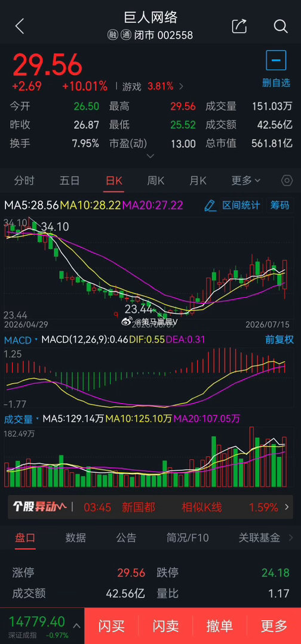Open the 简况/F10 tab
The height and width of the screenshot is (644, 301).
click(188, 538)
